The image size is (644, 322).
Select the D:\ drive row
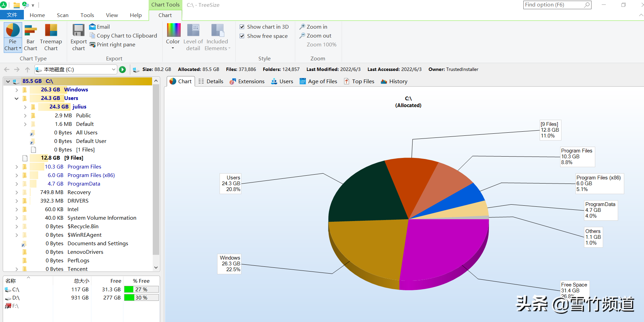[x=16, y=298]
